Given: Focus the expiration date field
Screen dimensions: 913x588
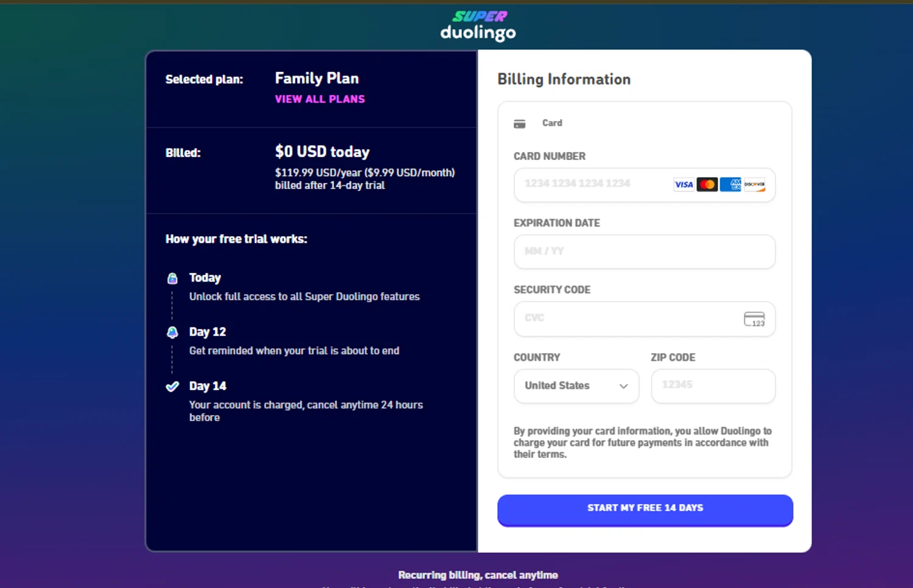Looking at the screenshot, I should coord(645,251).
